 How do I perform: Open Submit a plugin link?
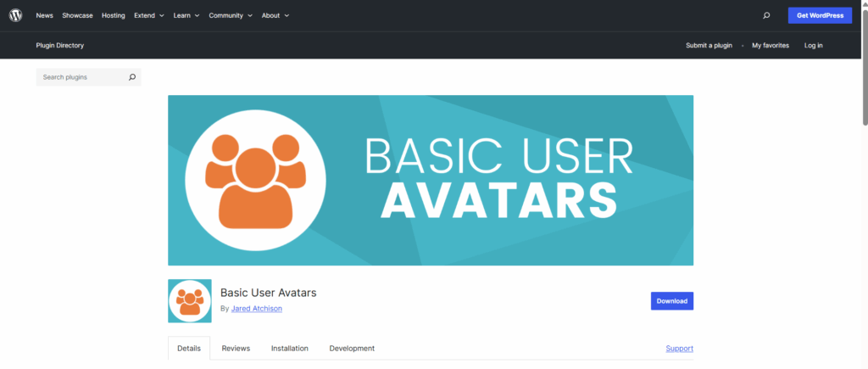coord(709,46)
